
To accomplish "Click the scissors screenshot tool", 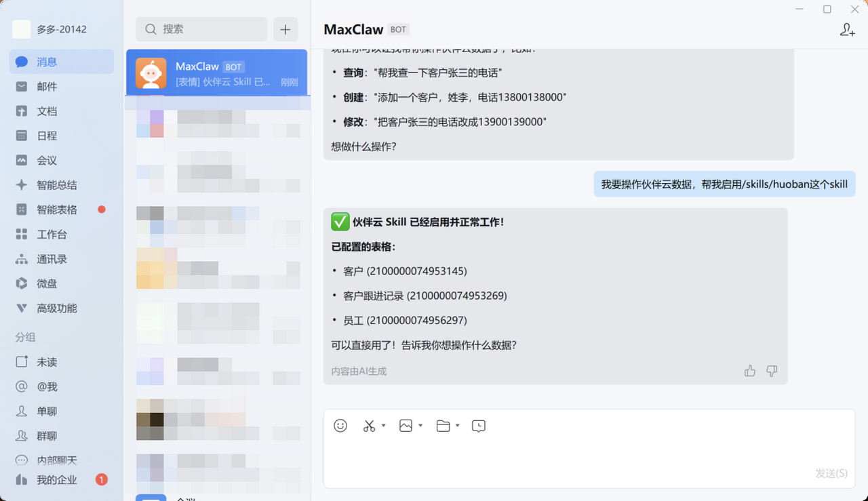I will (x=369, y=426).
